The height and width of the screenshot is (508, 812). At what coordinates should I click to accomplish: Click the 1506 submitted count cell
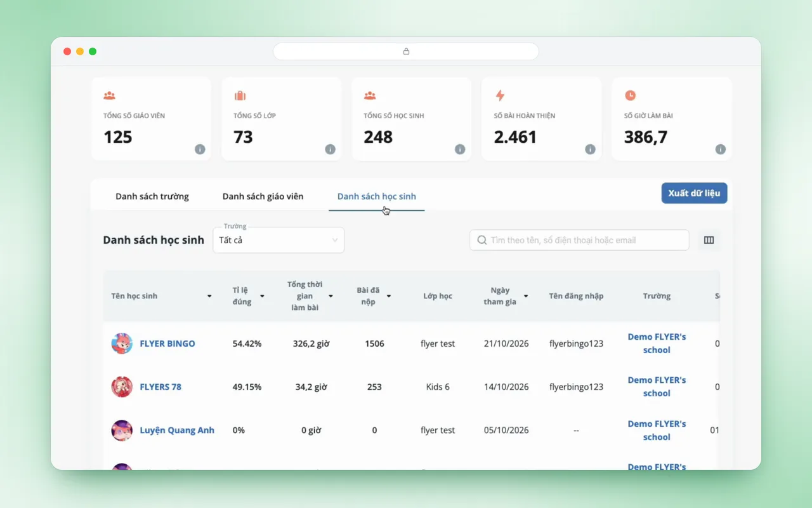pos(374,344)
